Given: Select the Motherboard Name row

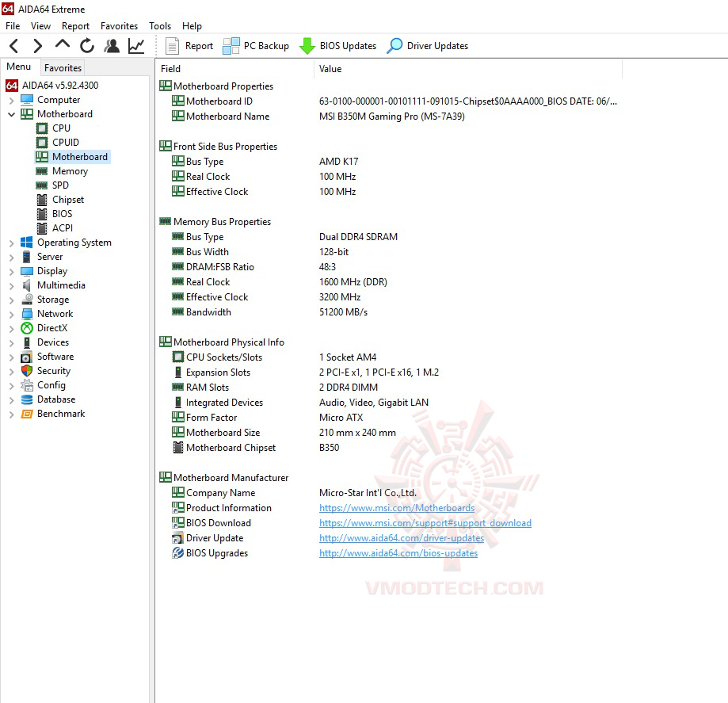Looking at the screenshot, I should tap(390, 117).
